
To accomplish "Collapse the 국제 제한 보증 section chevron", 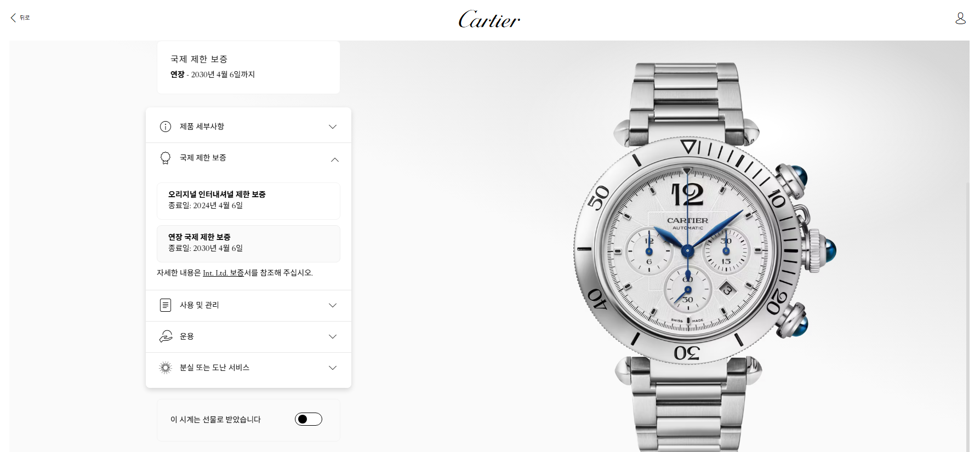I will click(x=335, y=160).
